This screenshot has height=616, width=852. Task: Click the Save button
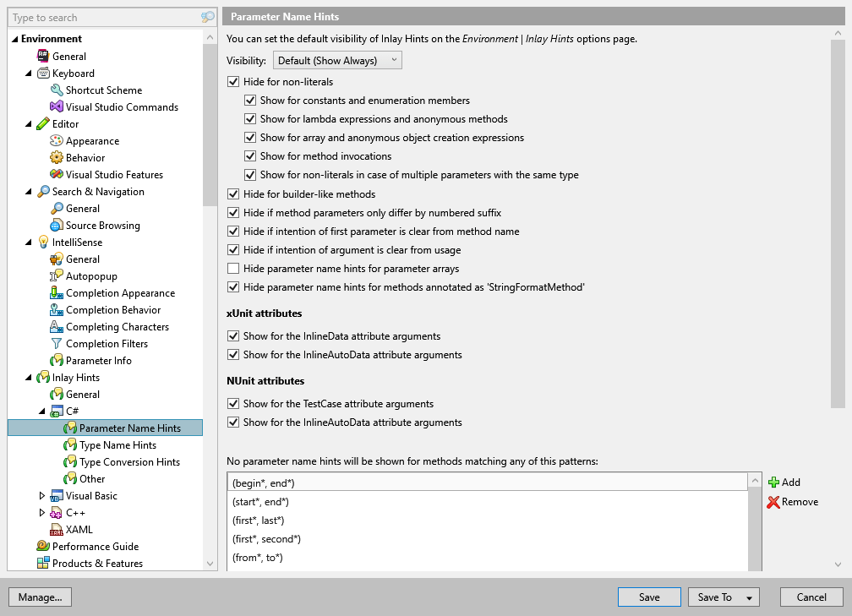(x=649, y=597)
